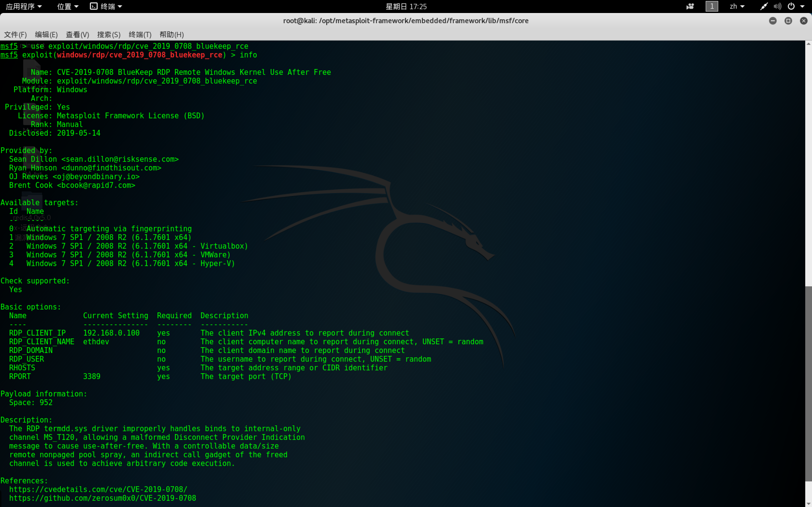The image size is (812, 507).
Task: Expand the system menu arrow
Action: pyautogui.click(x=803, y=6)
